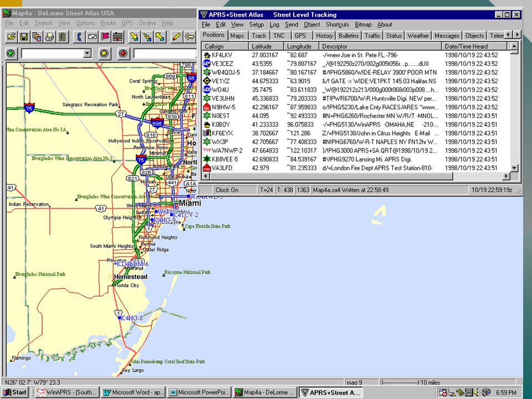
Task: Click the yellow up-left arrow route icon
Action: pos(160,37)
